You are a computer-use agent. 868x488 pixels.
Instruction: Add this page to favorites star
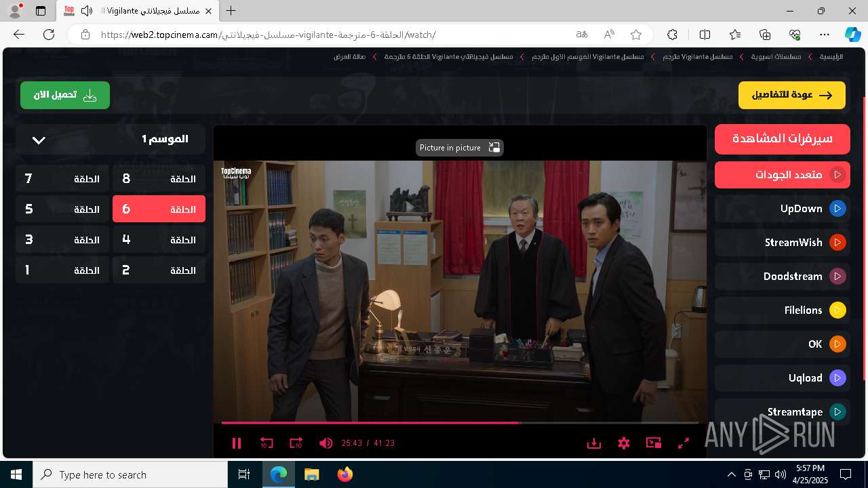tap(636, 35)
